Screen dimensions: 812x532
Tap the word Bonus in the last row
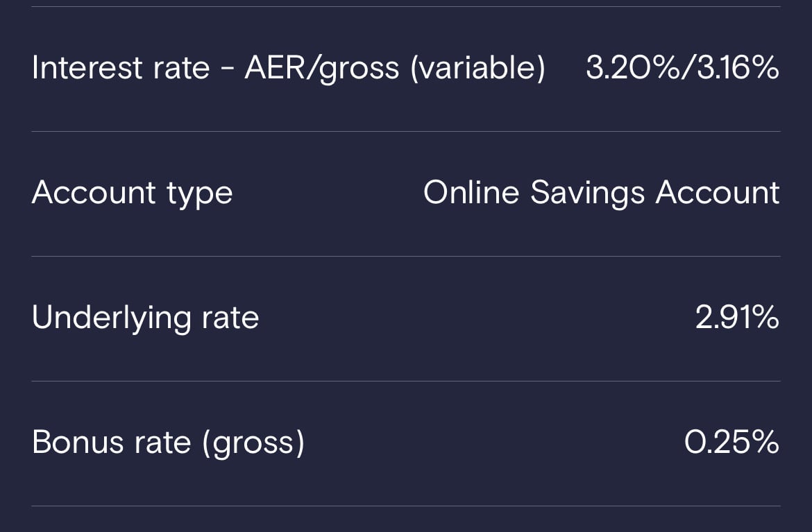(x=78, y=443)
